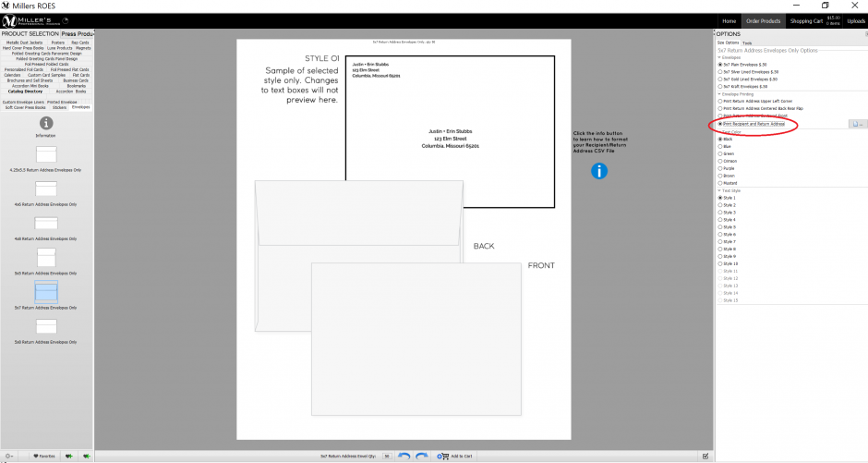This screenshot has width=868, height=463.
Task: Click the blue info button beside the preview
Action: pyautogui.click(x=599, y=171)
